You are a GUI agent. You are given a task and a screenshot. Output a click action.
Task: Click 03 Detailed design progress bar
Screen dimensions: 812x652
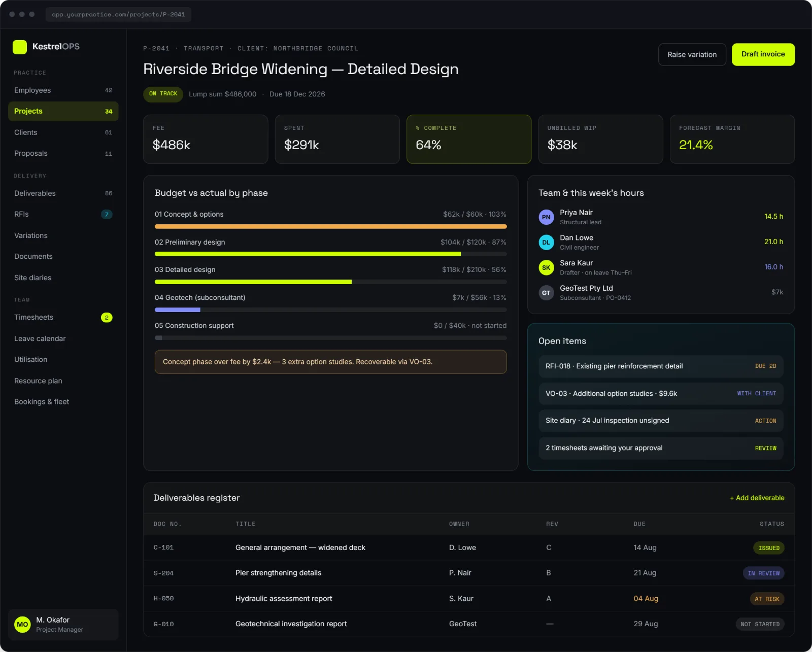point(330,282)
